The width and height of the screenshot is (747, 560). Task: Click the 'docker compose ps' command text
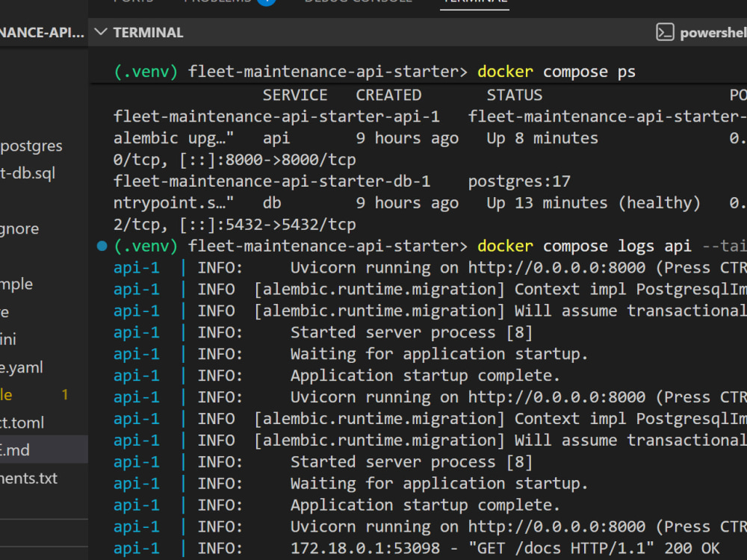[557, 72]
